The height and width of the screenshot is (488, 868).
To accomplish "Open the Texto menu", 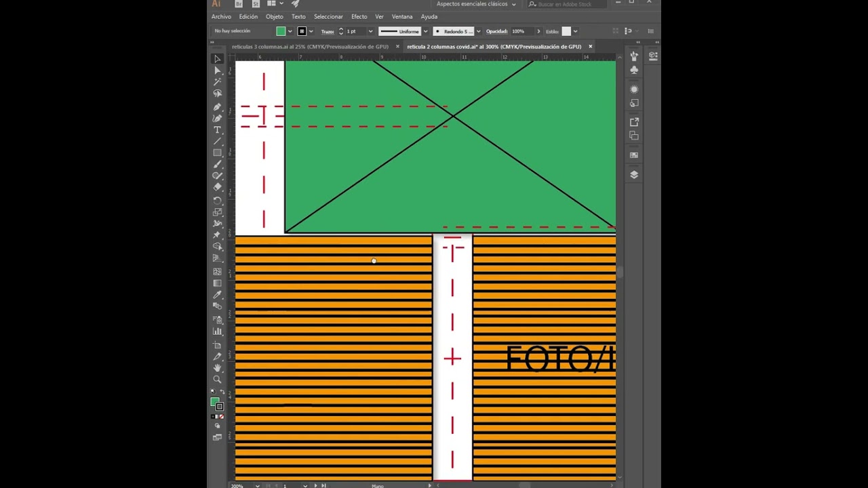I will pos(298,16).
